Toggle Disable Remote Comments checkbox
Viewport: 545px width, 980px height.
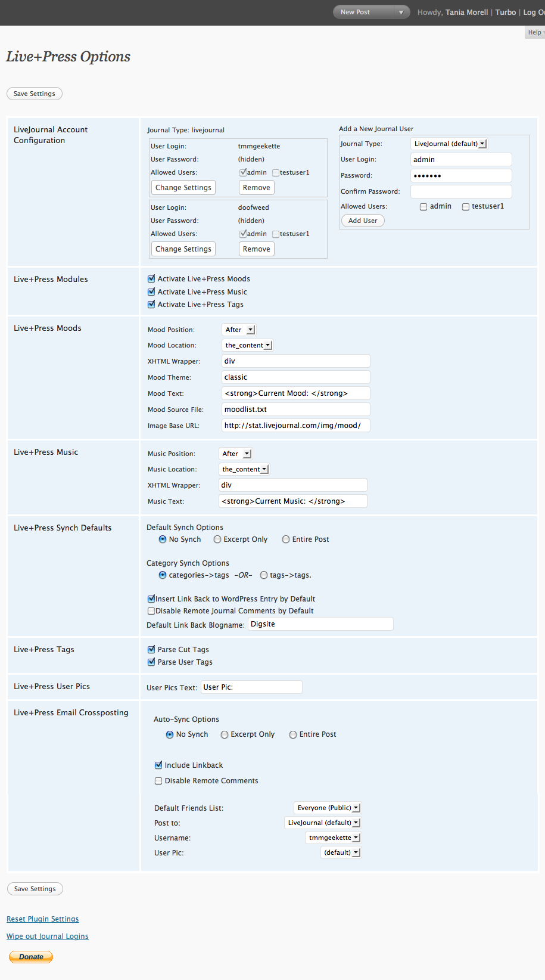point(158,781)
